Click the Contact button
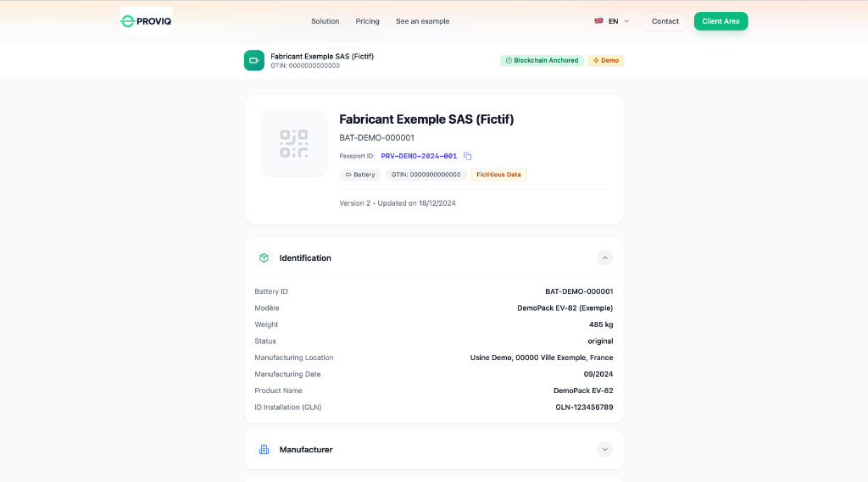The width and height of the screenshot is (868, 482). pyautogui.click(x=665, y=21)
